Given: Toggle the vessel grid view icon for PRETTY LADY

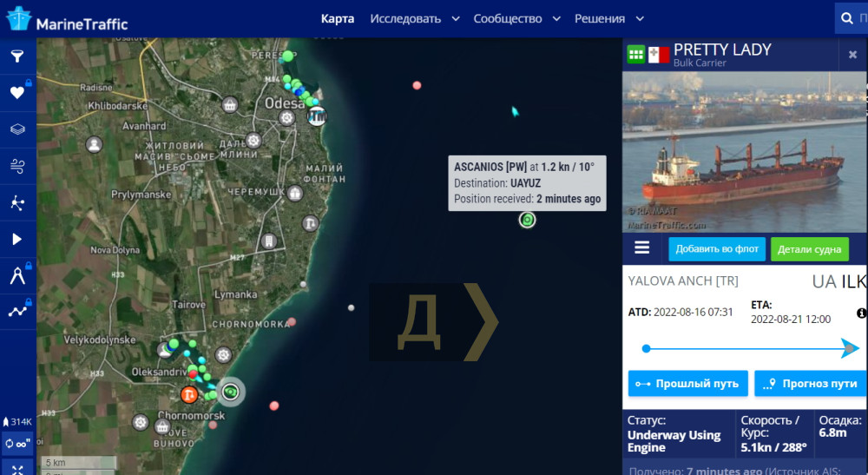Looking at the screenshot, I should pos(636,54).
